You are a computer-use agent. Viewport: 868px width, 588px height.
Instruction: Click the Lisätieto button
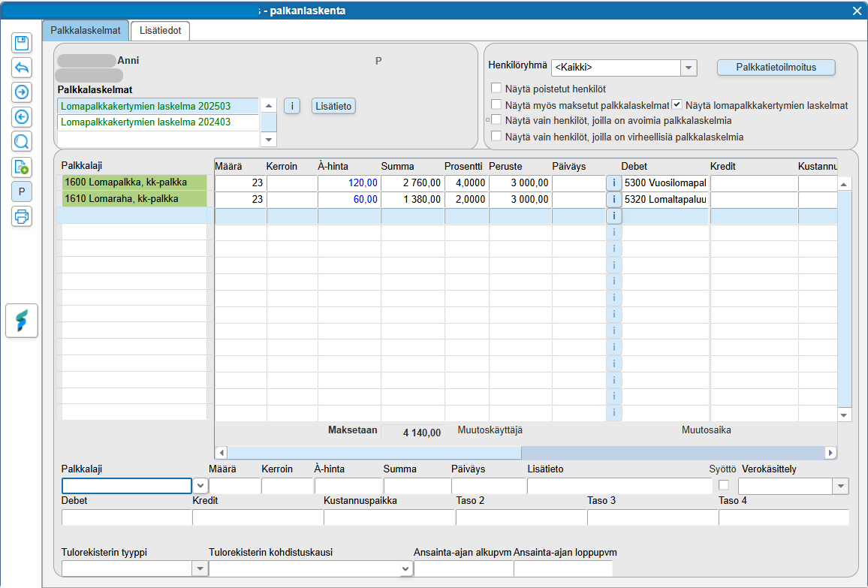click(333, 106)
